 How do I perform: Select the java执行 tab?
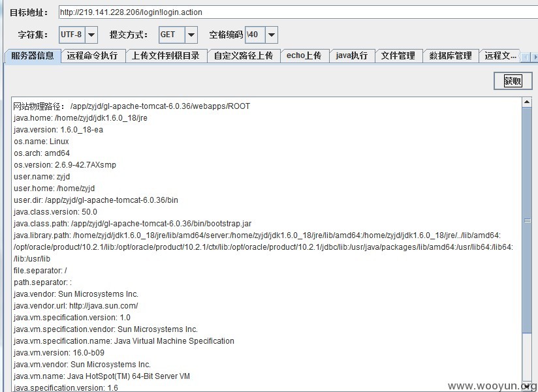[x=352, y=55]
